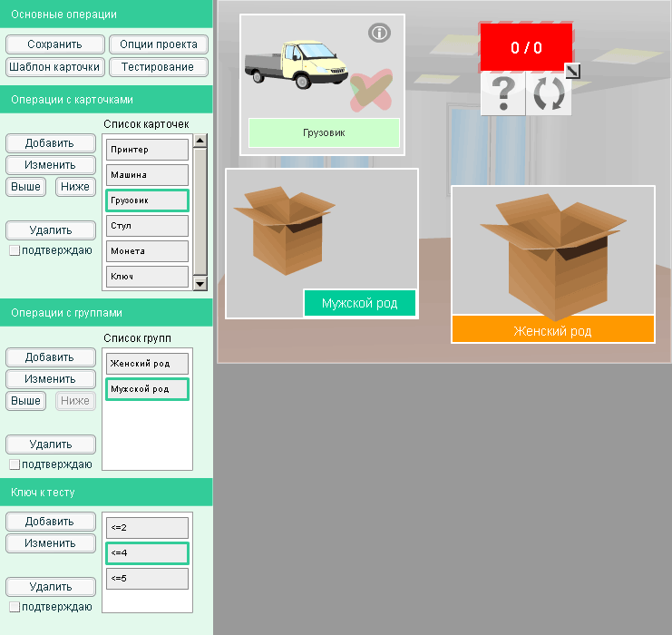
Task: Click Изменить in group operations
Action: click(x=51, y=379)
